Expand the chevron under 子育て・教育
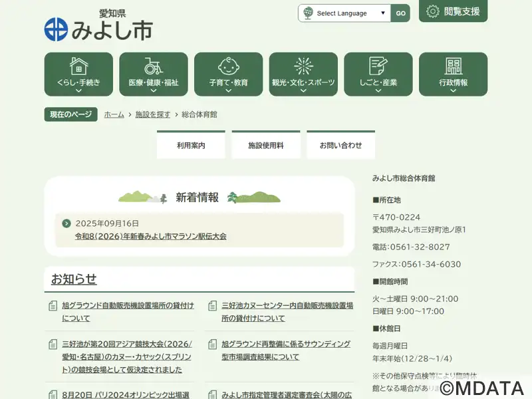Viewport: 532px width, 399px height. pyautogui.click(x=228, y=91)
